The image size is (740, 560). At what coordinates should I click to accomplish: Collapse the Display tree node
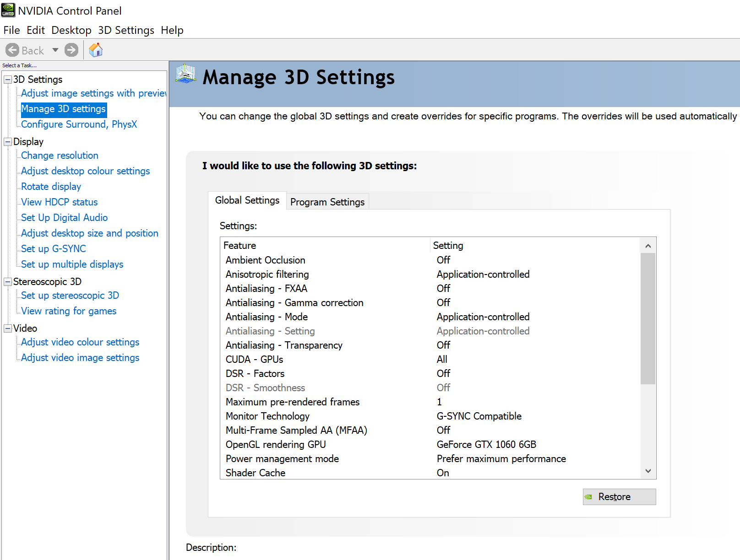point(8,142)
